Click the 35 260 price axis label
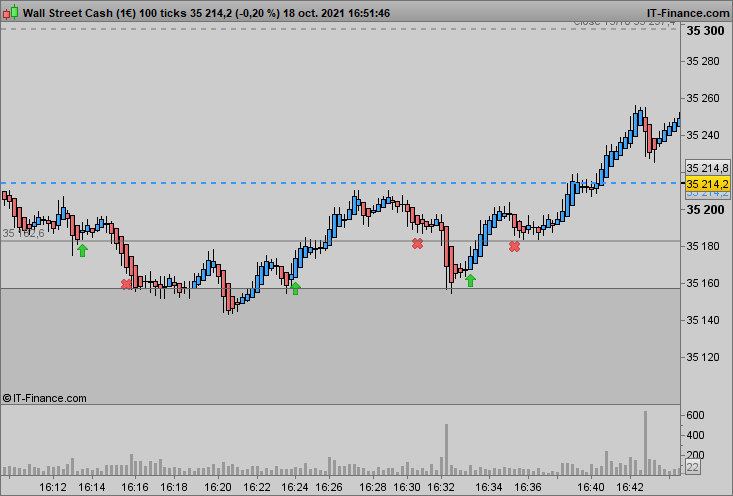The width and height of the screenshot is (733, 496). point(703,98)
